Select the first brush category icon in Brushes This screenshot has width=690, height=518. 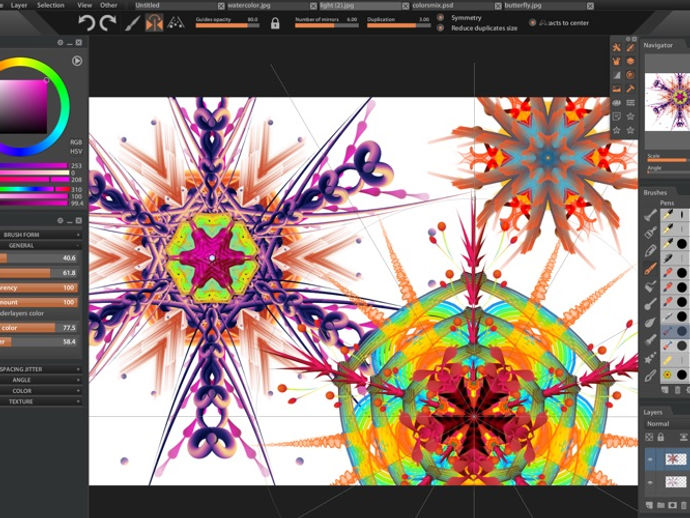point(650,215)
